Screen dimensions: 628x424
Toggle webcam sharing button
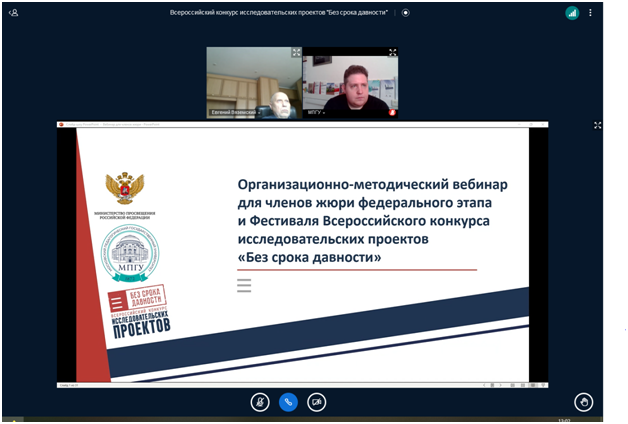pyautogui.click(x=317, y=401)
